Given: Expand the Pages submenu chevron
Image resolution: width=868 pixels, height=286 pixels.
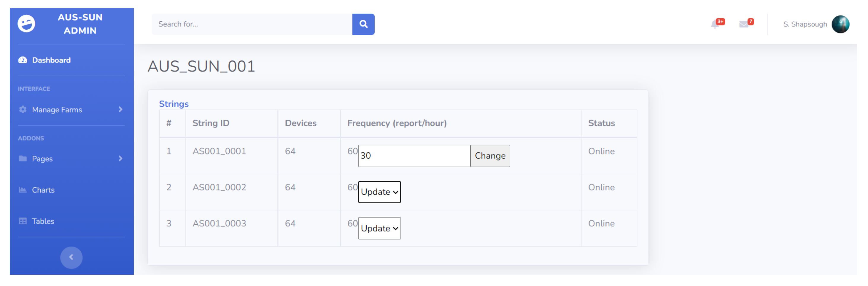Looking at the screenshot, I should [120, 159].
